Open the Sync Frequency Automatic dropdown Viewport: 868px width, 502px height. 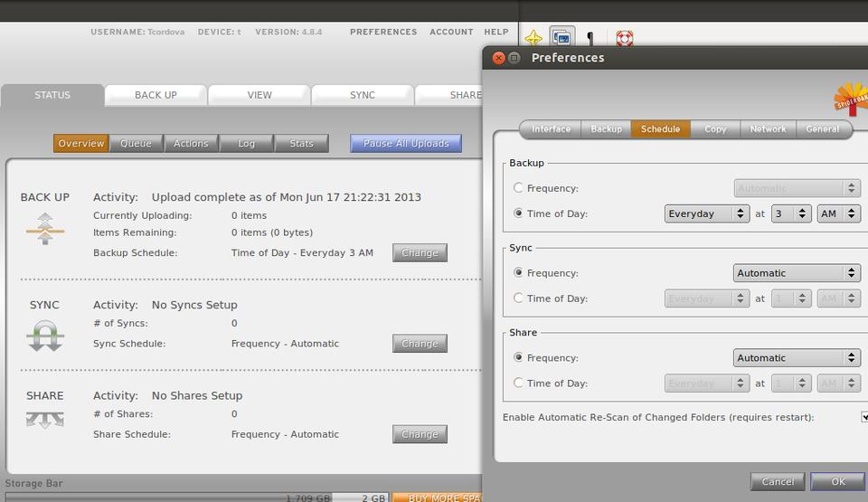[x=797, y=273]
